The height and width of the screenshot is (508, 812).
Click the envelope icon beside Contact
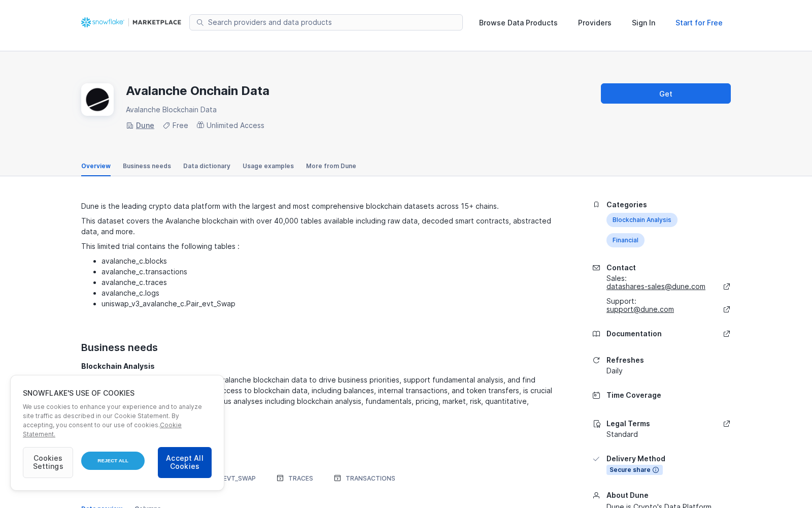[596, 268]
